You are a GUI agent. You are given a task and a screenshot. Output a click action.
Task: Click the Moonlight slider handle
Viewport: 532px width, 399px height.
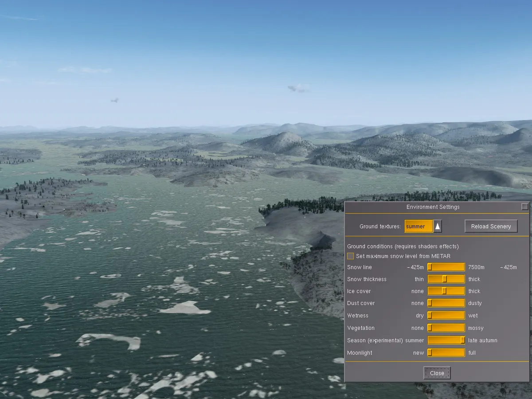coord(430,353)
